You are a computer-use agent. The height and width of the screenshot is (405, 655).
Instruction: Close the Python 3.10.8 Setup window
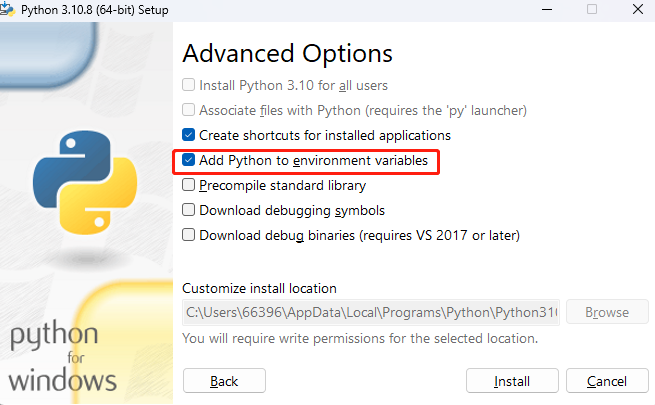click(636, 9)
